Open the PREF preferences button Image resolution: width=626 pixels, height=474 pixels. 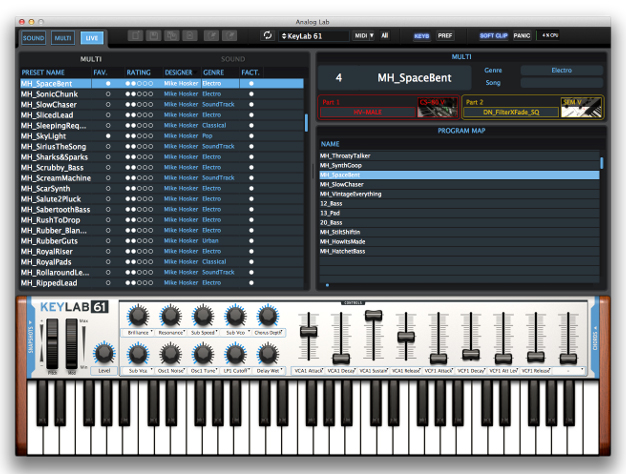[445, 36]
